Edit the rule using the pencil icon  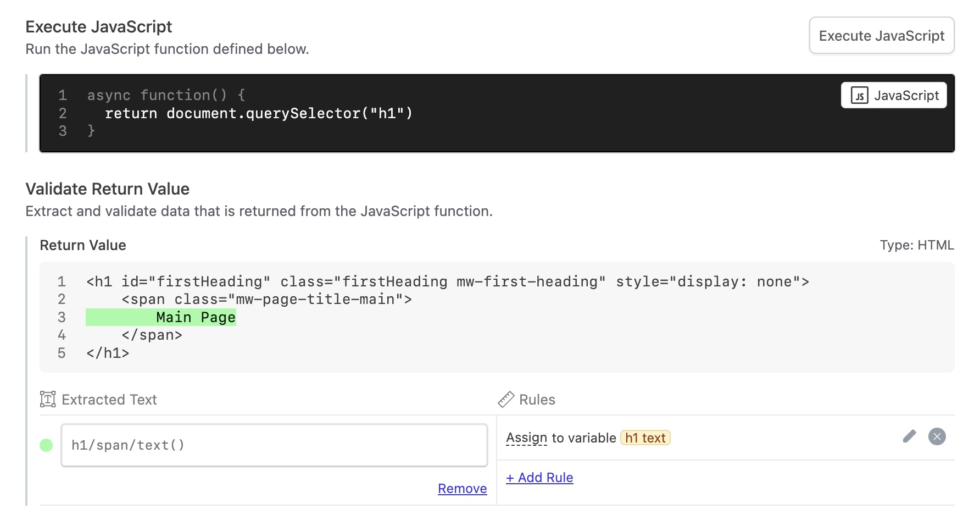click(909, 436)
